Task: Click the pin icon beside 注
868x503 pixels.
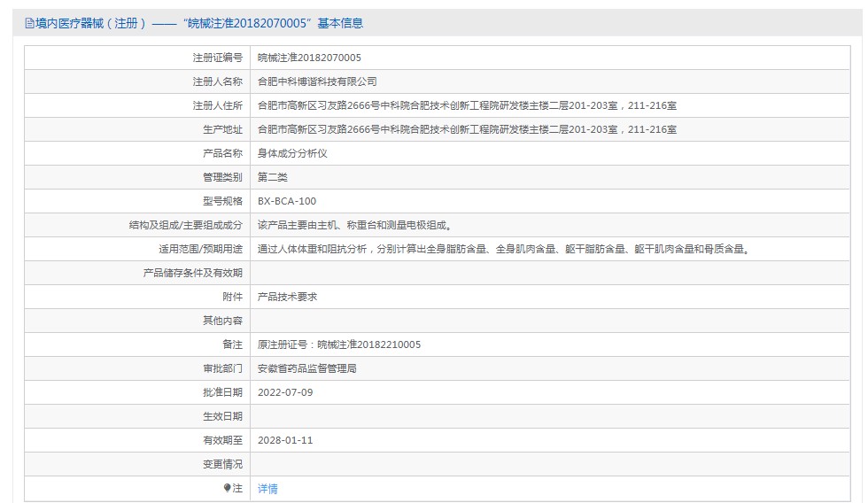Action: (x=227, y=488)
